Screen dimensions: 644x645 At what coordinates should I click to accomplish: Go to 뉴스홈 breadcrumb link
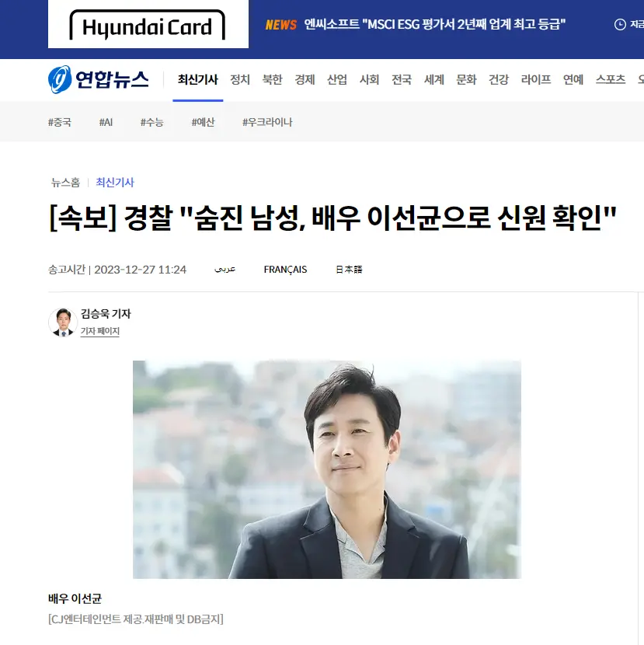pyautogui.click(x=65, y=182)
